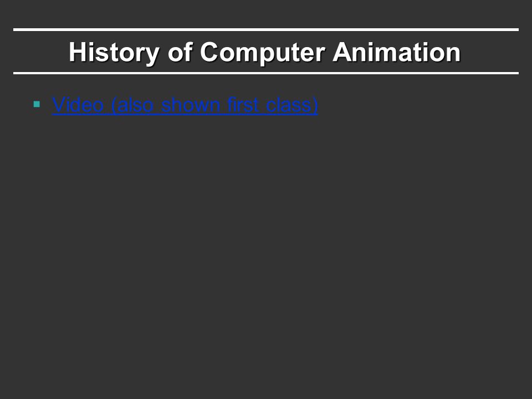The height and width of the screenshot is (399, 532).
Task: Click the word 'class)' in the hyperlink
Action: point(292,105)
